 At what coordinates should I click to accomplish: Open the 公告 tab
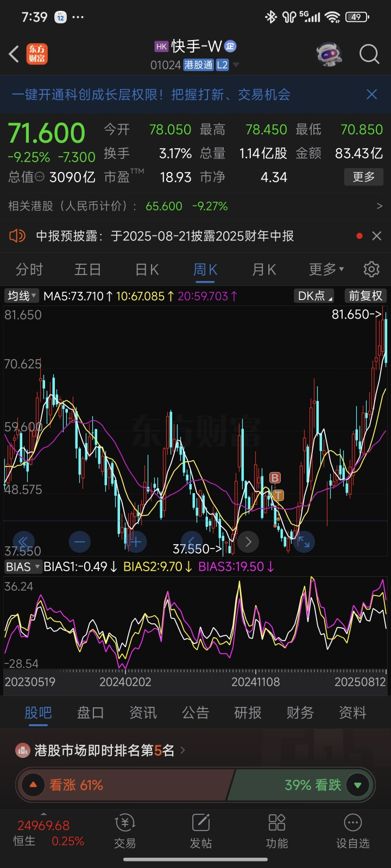pyautogui.click(x=195, y=712)
